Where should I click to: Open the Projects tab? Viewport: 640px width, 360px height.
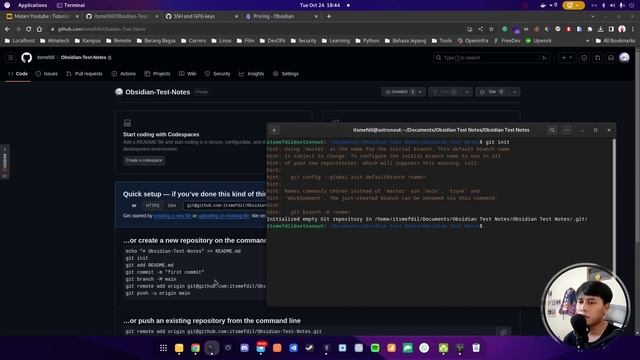click(x=158, y=74)
